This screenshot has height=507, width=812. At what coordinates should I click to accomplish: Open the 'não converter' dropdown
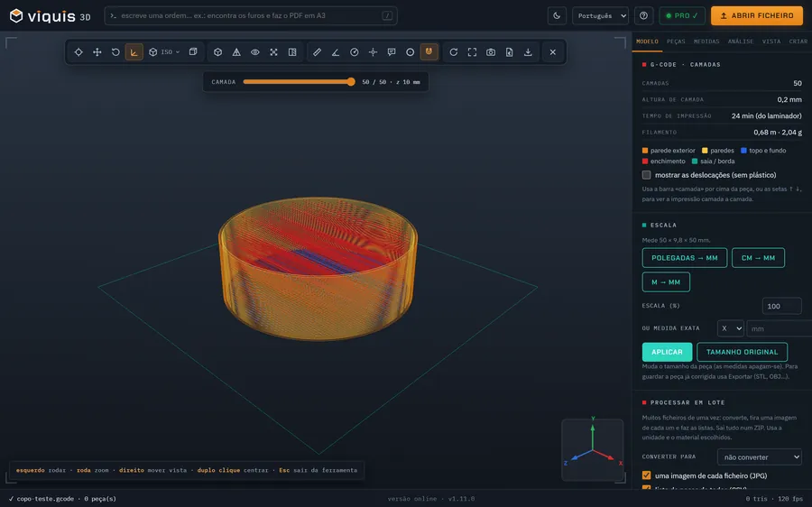pos(760,456)
